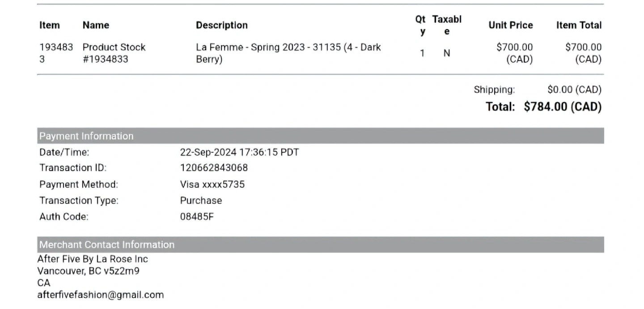The width and height of the screenshot is (644, 309).
Task: Click the Product Stock #1934833 name
Action: pyautogui.click(x=114, y=53)
